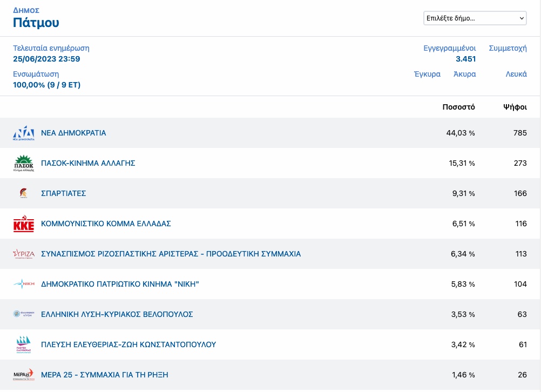Click the 113 votes value
Screen dimensions: 541x392
coord(521,254)
